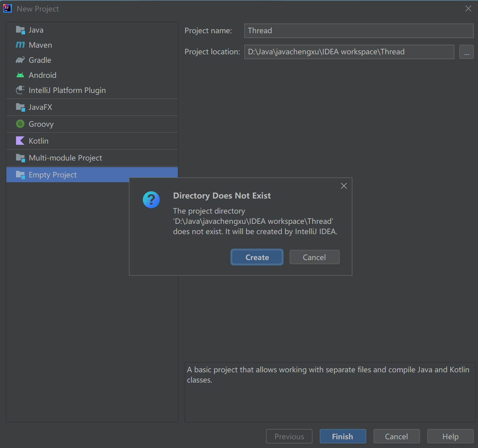Click the Previous button
This screenshot has height=448, width=478.
tap(289, 437)
